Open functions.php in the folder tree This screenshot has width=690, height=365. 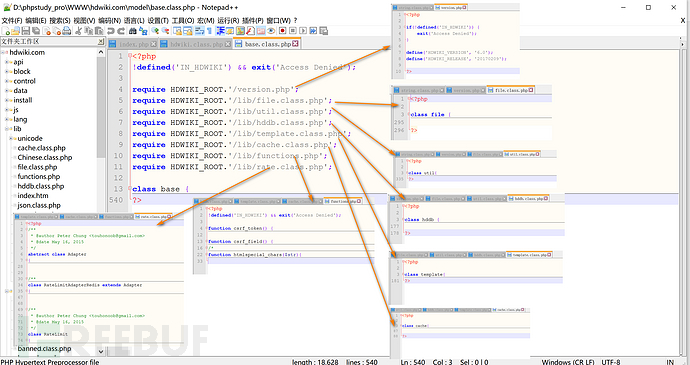pyautogui.click(x=39, y=177)
